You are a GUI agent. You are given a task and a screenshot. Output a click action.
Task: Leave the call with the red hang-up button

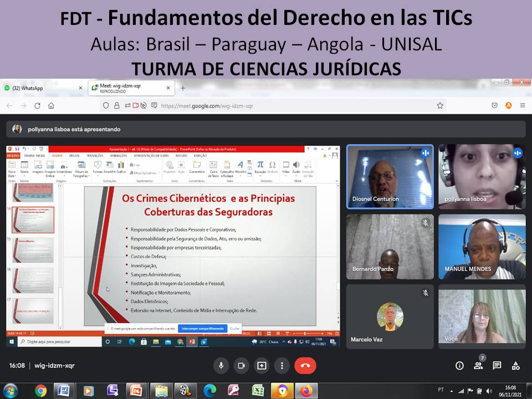tap(305, 366)
